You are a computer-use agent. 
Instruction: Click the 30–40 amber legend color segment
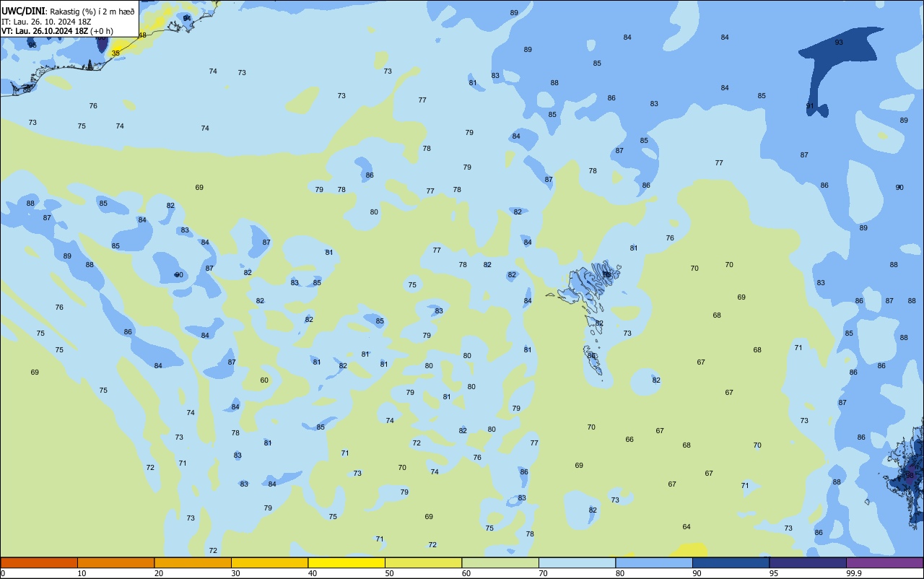tap(269, 562)
